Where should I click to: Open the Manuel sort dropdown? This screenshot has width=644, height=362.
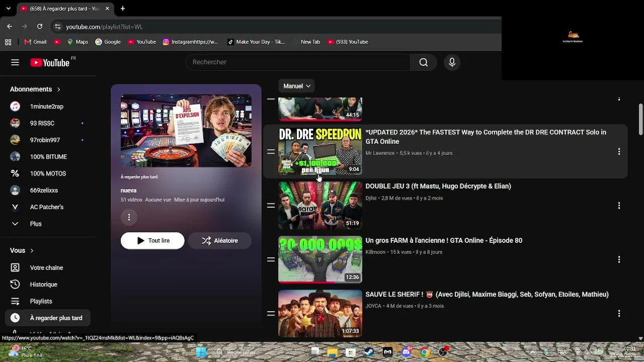pyautogui.click(x=297, y=86)
